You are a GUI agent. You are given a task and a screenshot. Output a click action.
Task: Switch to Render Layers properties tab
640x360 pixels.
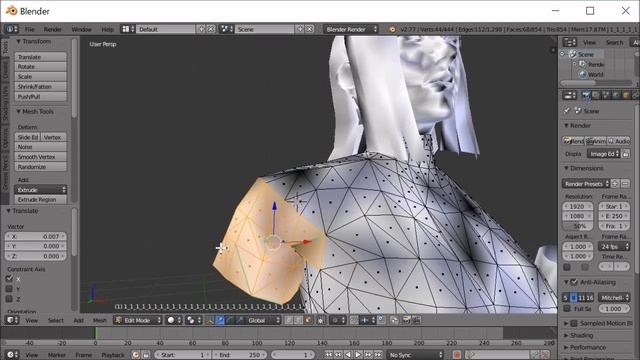point(596,95)
